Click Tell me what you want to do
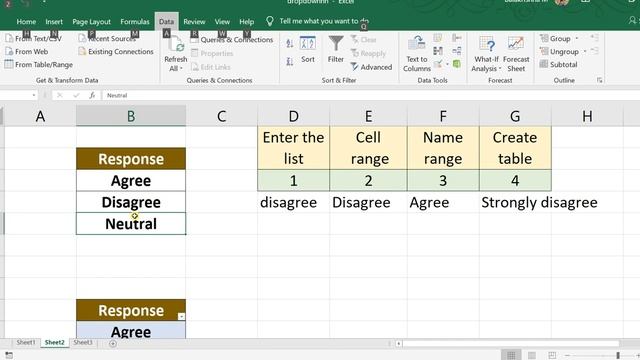640x360 pixels. pyautogui.click(x=318, y=21)
